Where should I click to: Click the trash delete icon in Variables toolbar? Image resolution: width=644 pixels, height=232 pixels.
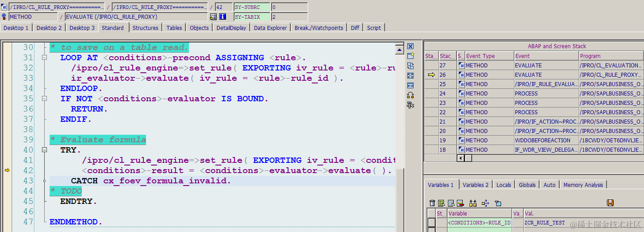(x=432, y=203)
